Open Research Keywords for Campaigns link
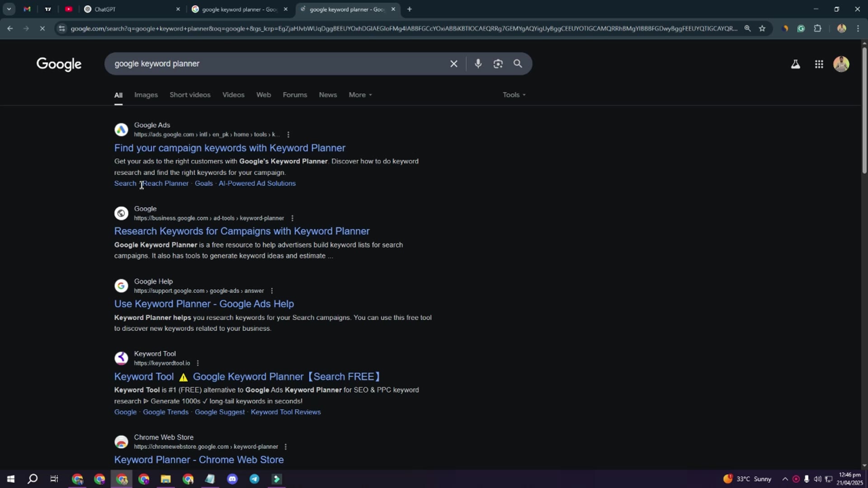This screenshot has height=488, width=868. (242, 231)
